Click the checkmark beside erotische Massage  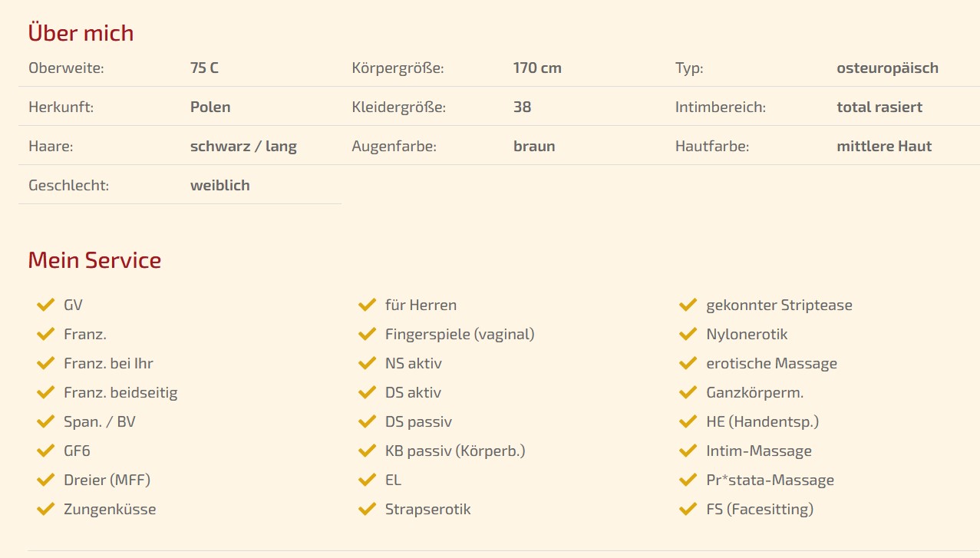point(688,364)
